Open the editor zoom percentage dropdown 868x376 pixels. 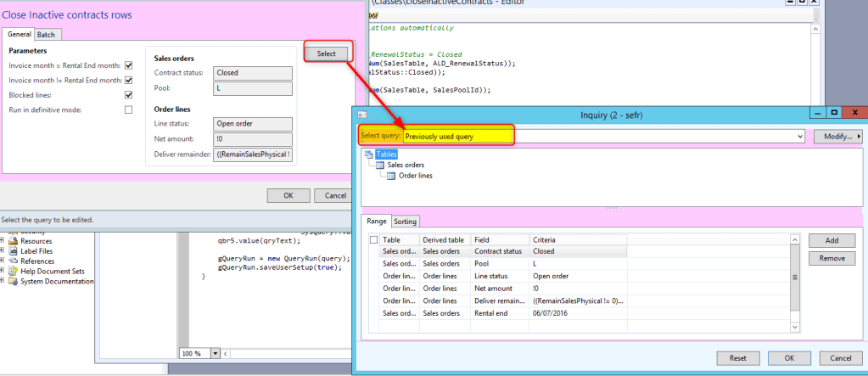pos(216,353)
